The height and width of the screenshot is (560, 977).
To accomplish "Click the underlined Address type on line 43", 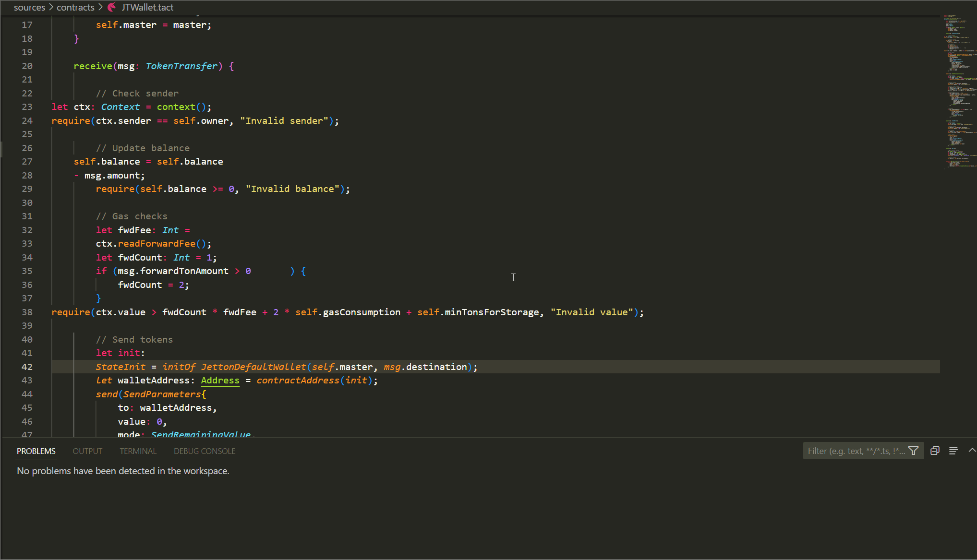I will pyautogui.click(x=220, y=381).
